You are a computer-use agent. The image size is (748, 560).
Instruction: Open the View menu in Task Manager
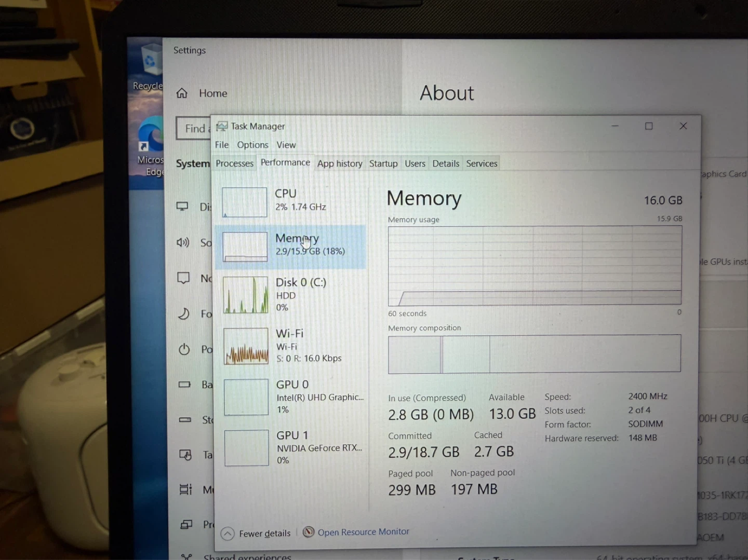(286, 145)
